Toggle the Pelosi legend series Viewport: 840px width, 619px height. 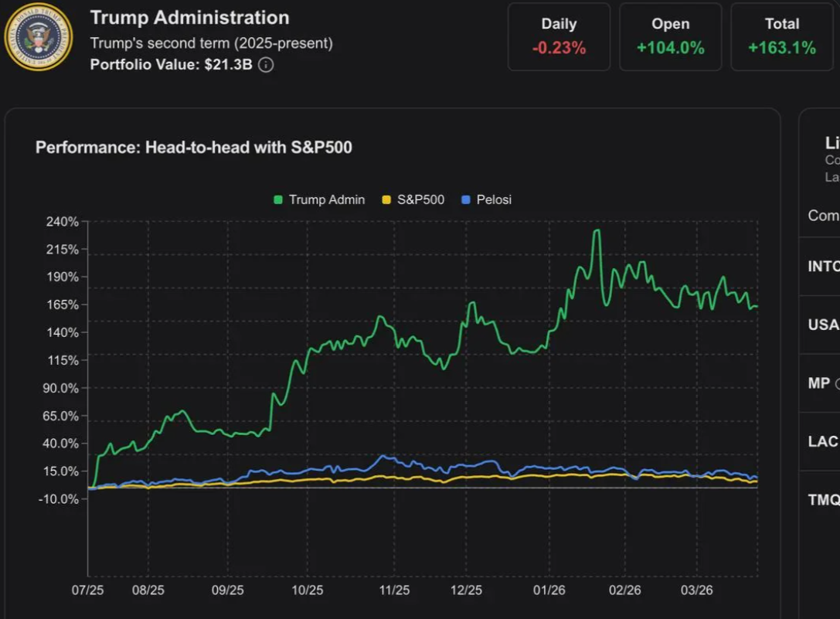(486, 200)
